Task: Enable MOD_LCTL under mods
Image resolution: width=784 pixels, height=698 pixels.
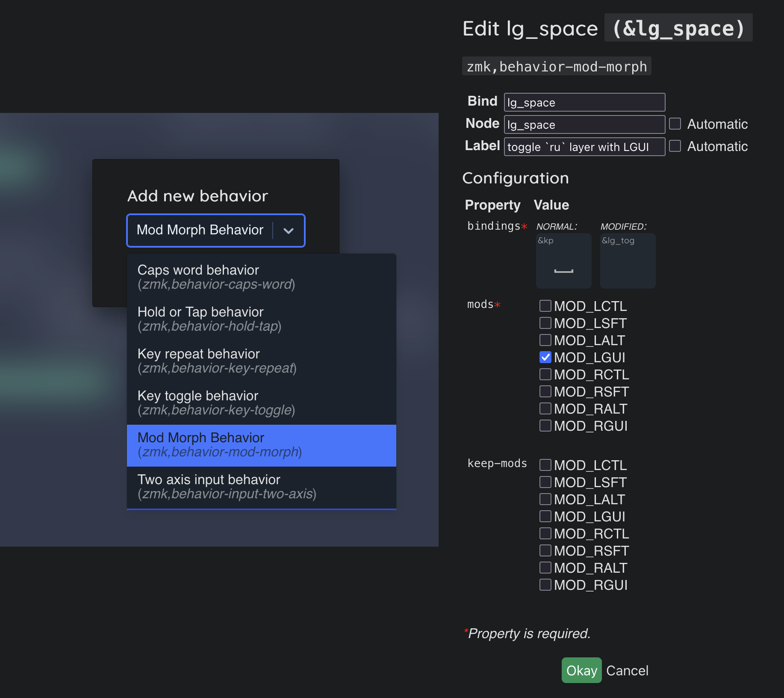Action: [x=545, y=306]
